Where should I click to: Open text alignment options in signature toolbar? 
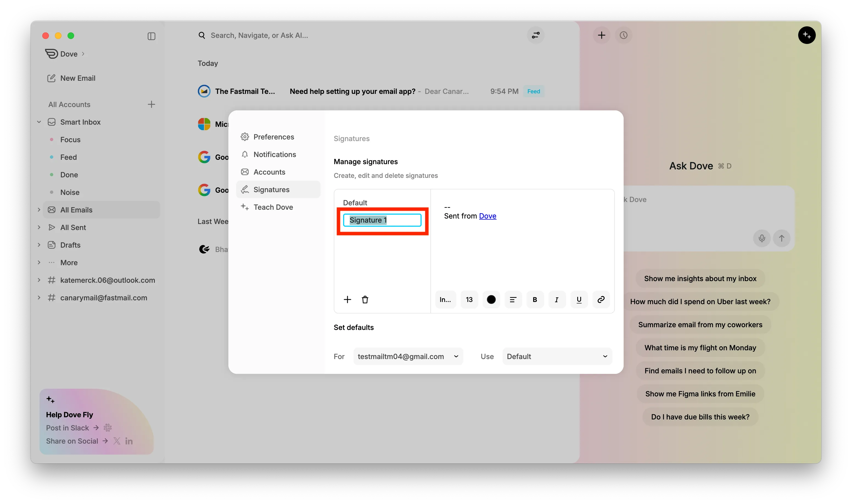tap(513, 299)
